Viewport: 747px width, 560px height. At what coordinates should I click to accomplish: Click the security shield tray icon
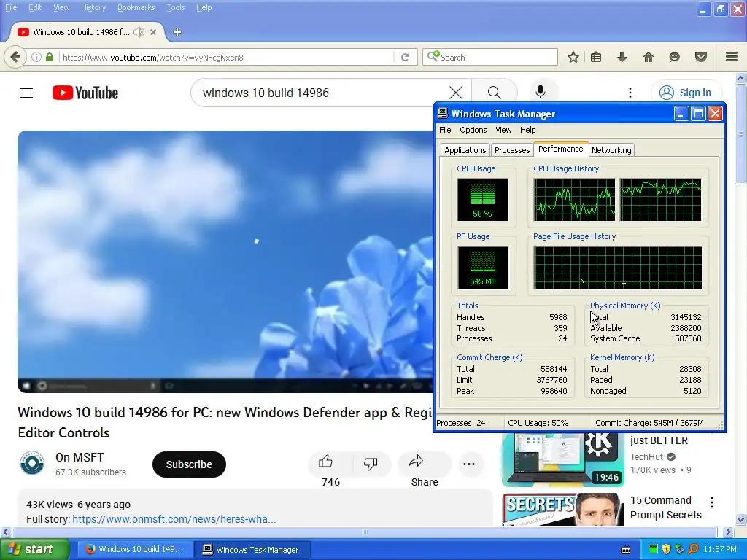click(667, 550)
